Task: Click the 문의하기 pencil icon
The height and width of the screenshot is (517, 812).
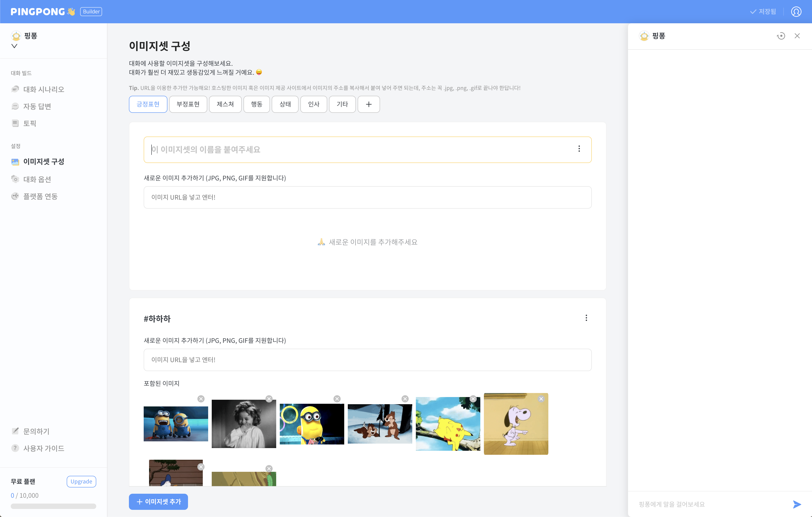Action: tap(15, 431)
